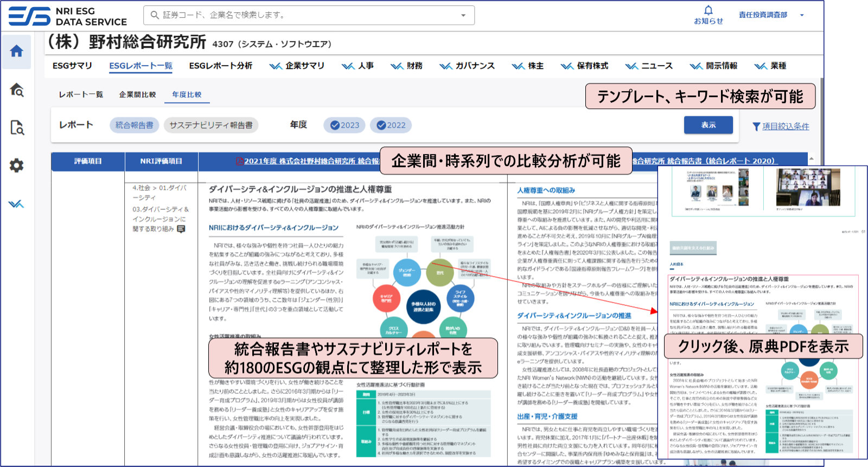Toggle the 2022 fiscal year chip
Screen dimensions: 868x467
tap(391, 125)
